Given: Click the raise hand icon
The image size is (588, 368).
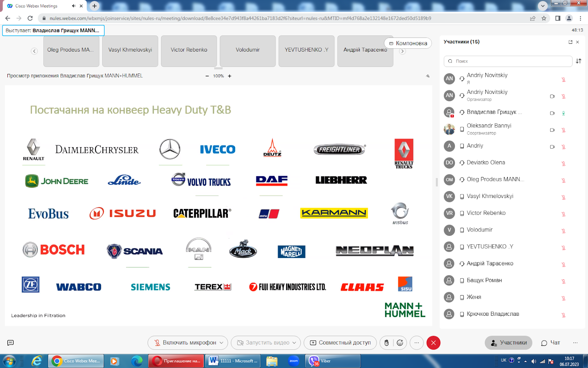Looking at the screenshot, I should pyautogui.click(x=386, y=343).
